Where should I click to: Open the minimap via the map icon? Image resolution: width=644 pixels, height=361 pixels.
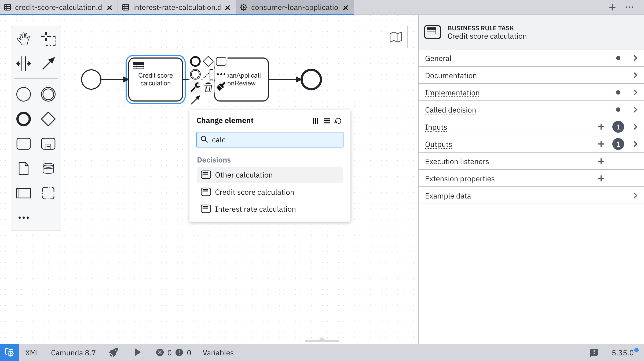coord(396,37)
